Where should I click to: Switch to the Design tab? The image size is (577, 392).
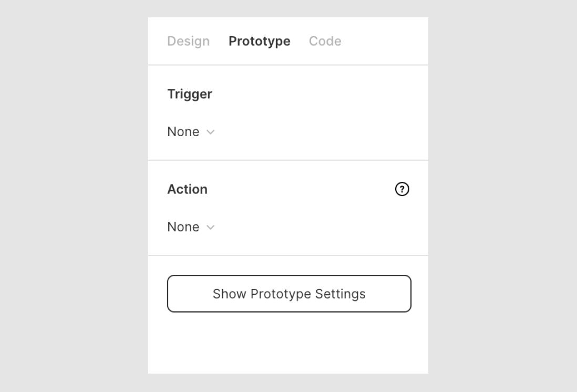pos(189,41)
